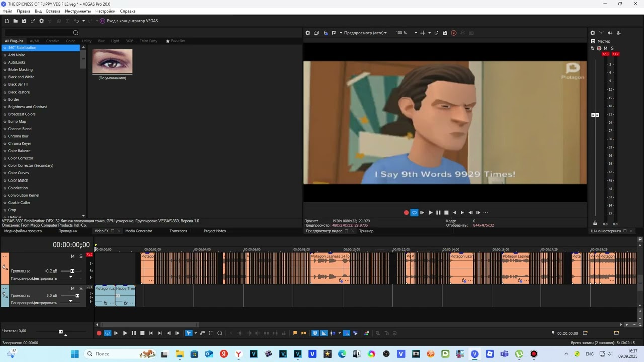Viewport: 644px width, 362px height.
Task: Undo the last action with the undo arrow
Action: (x=76, y=21)
